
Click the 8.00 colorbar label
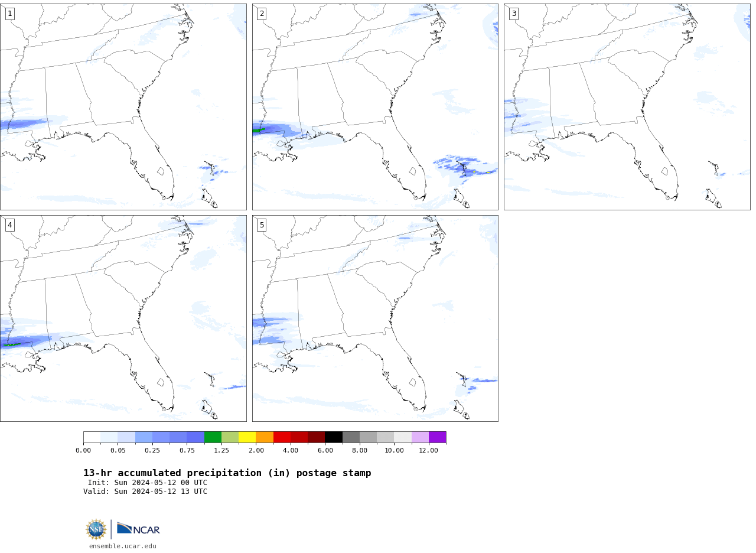(360, 450)
